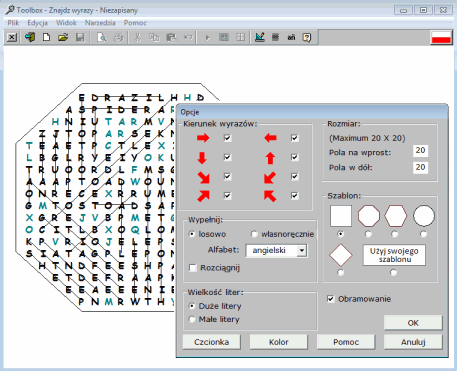Click the copy icon in the toolbar
Viewport: 457px width, 371px height.
click(x=154, y=37)
